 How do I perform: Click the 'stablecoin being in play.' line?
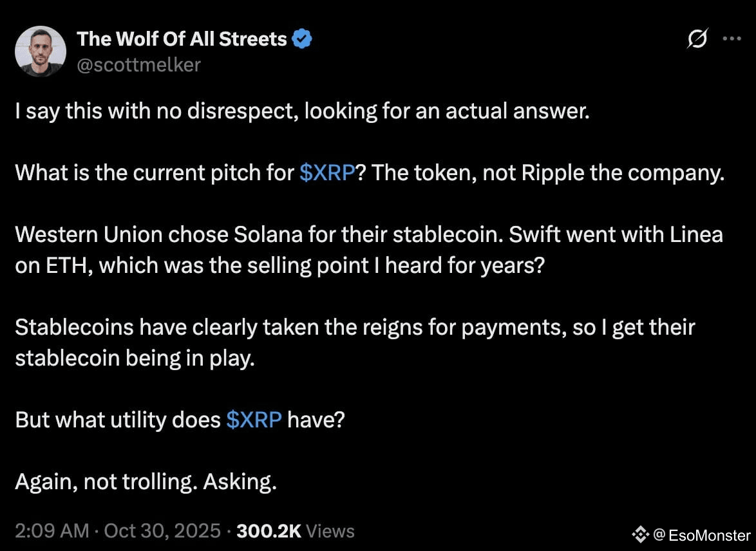(x=135, y=358)
